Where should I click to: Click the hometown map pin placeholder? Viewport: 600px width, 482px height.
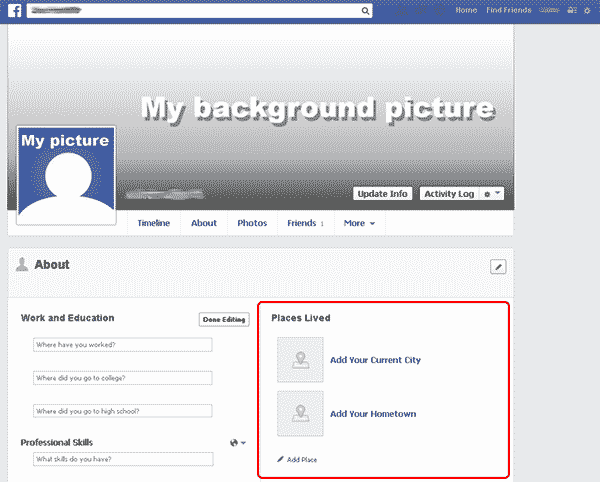(300, 414)
